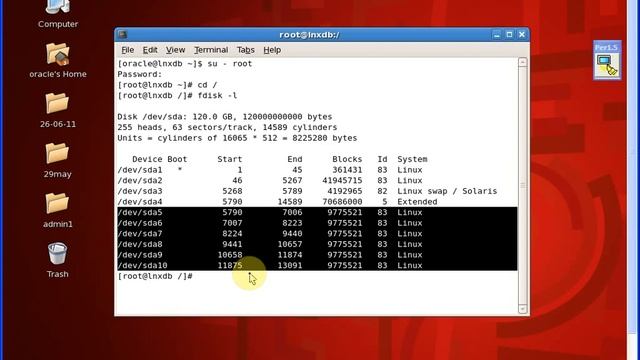Click the Per1.5 floating recorder icon
The height and width of the screenshot is (360, 640).
pos(607,60)
